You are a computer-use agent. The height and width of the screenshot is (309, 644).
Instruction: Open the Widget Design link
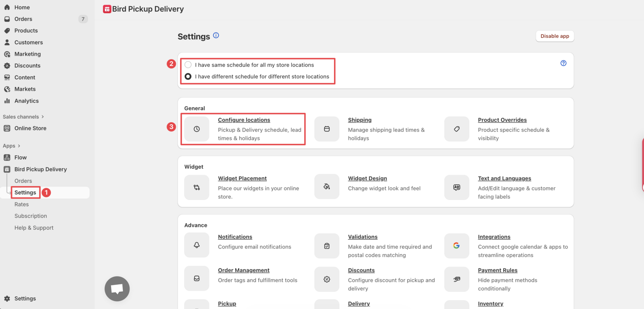pos(367,178)
